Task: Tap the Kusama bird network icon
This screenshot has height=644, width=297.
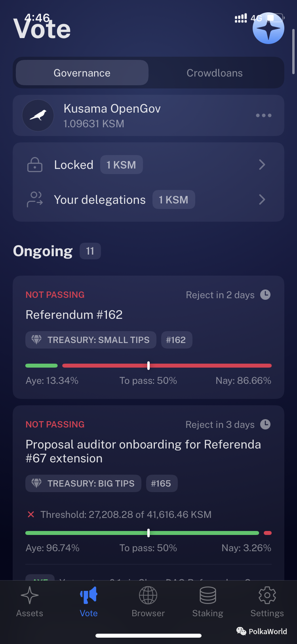Action: pos(38,115)
